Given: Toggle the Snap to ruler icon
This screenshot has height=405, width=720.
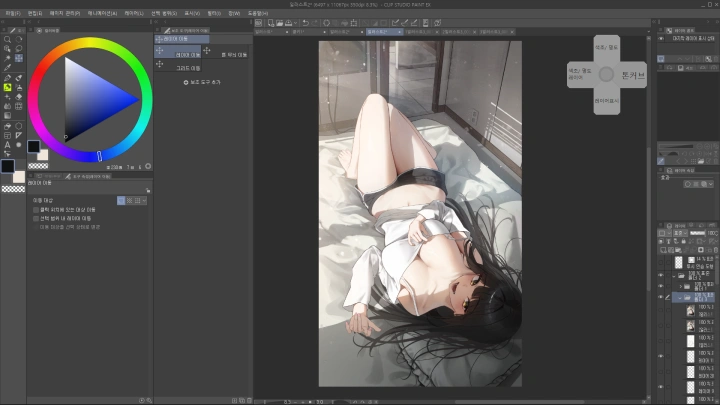Looking at the screenshot, I should coord(395,23).
